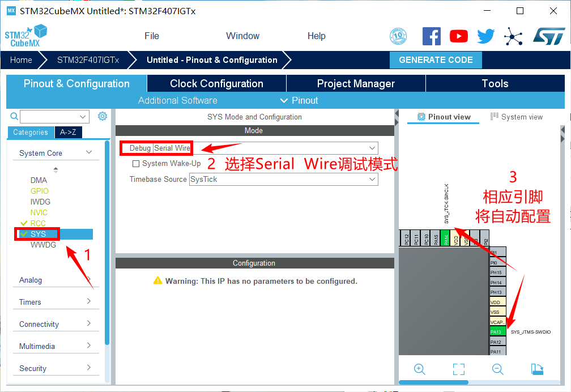
Task: Select the green PA13 pin
Action: (x=496, y=332)
